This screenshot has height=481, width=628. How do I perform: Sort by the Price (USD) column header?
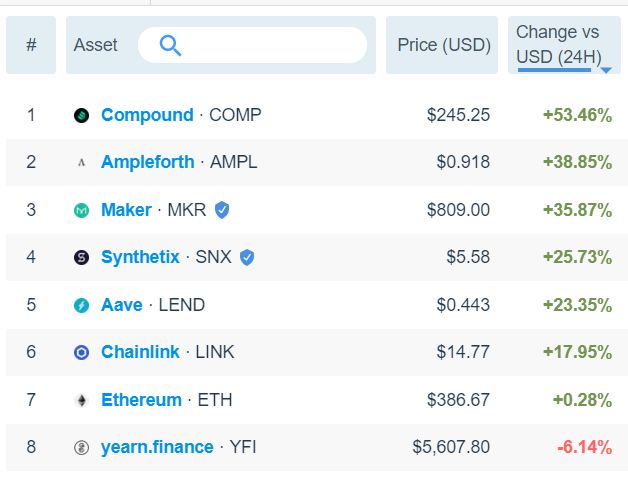click(442, 45)
